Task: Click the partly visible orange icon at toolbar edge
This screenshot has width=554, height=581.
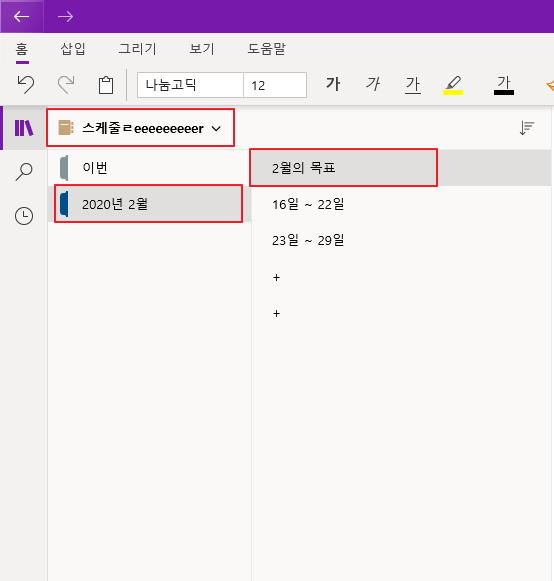Action: [x=550, y=86]
